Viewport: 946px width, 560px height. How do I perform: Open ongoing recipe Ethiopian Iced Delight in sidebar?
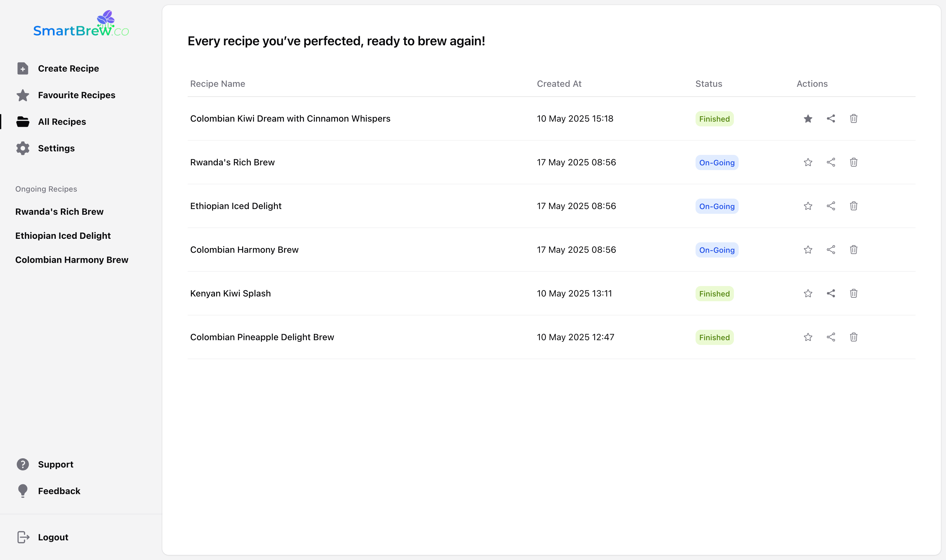(x=63, y=236)
